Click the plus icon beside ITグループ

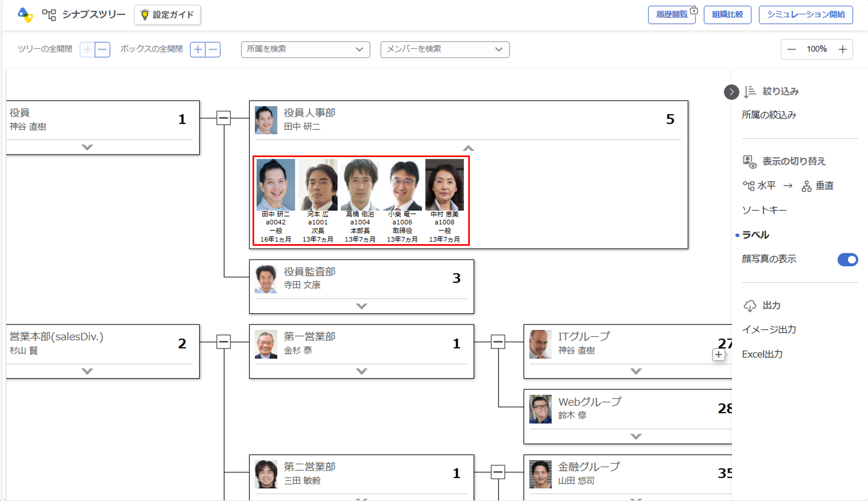click(718, 355)
